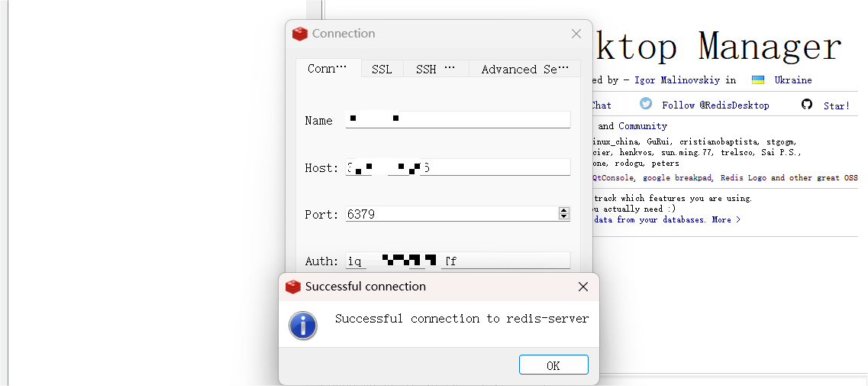This screenshot has height=386, width=868.
Task: Click the More > link
Action: (726, 219)
